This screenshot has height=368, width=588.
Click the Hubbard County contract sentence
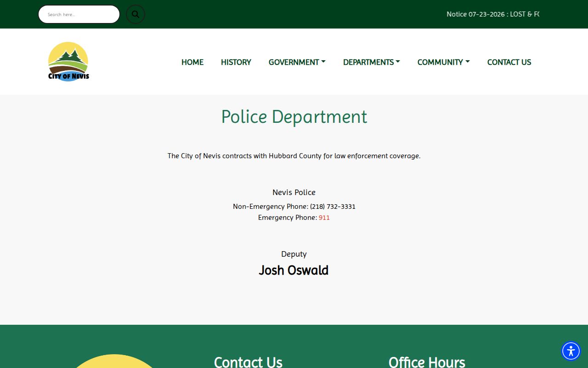point(294,156)
